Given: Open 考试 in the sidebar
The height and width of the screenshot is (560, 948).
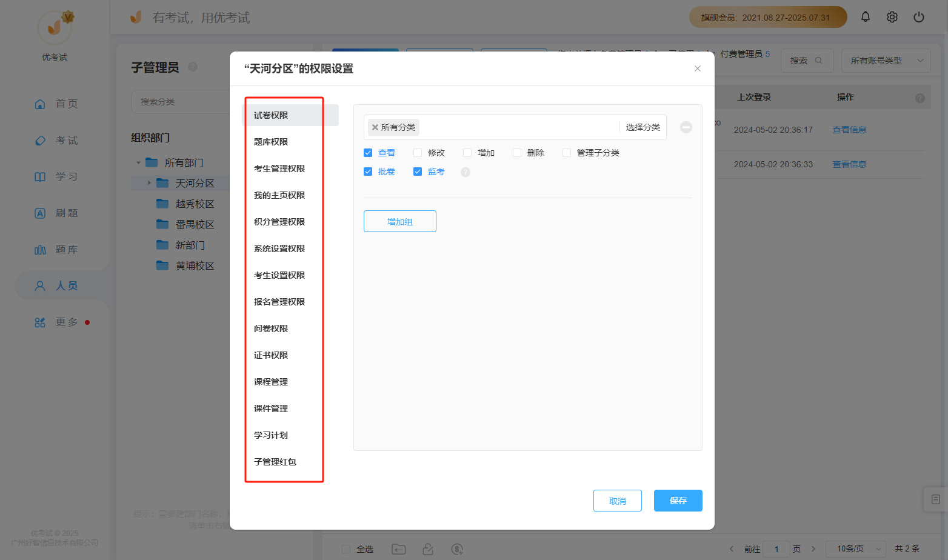Looking at the screenshot, I should point(56,140).
